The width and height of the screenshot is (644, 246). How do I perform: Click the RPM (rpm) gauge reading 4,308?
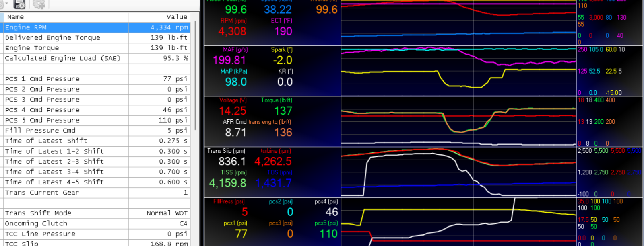pyautogui.click(x=232, y=31)
